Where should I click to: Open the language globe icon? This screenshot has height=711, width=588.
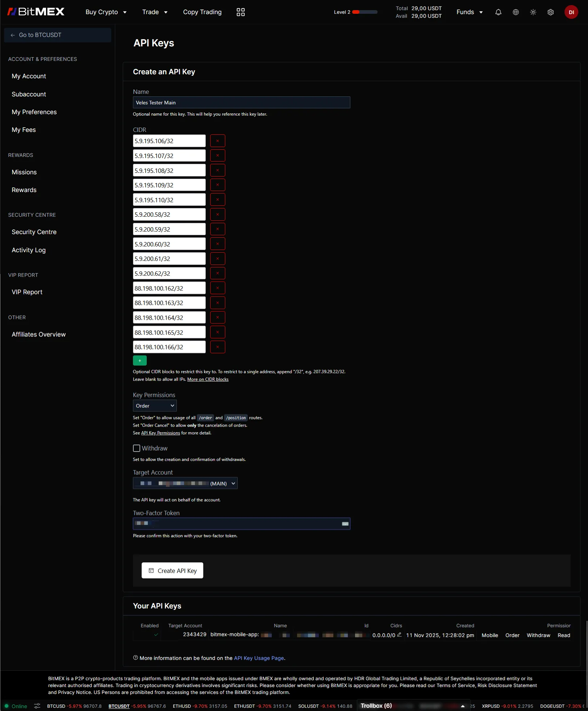(516, 12)
